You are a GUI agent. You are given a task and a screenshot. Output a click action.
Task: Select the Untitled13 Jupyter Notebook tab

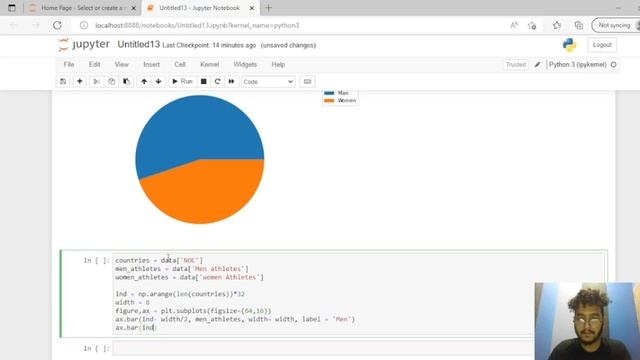pyautogui.click(x=199, y=8)
